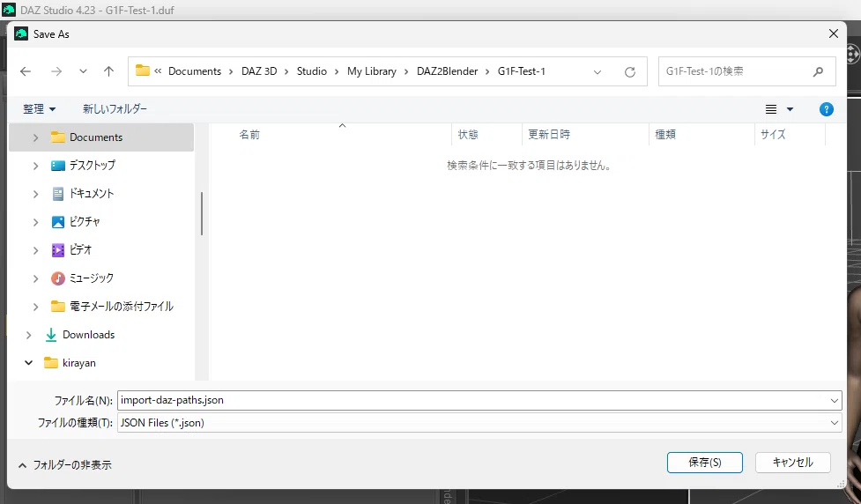Show hidden breadcrumb path via « chevron
Image resolution: width=861 pixels, height=504 pixels.
click(158, 70)
